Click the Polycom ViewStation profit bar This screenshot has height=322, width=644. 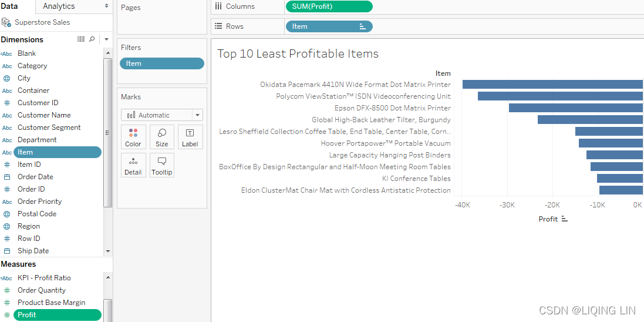[x=560, y=96]
